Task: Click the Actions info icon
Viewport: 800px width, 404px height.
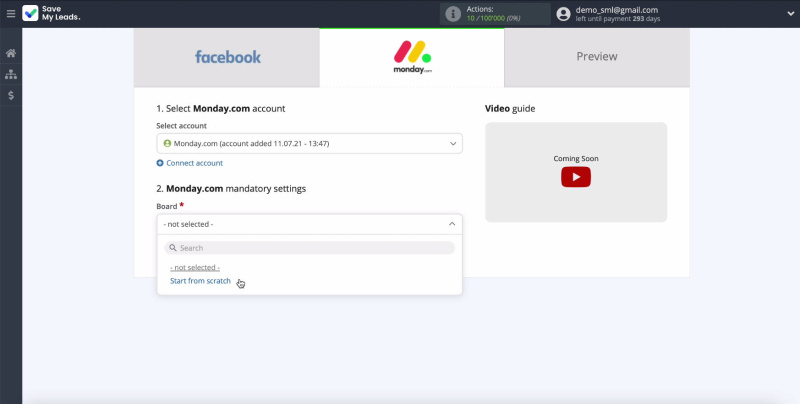Action: 453,14
